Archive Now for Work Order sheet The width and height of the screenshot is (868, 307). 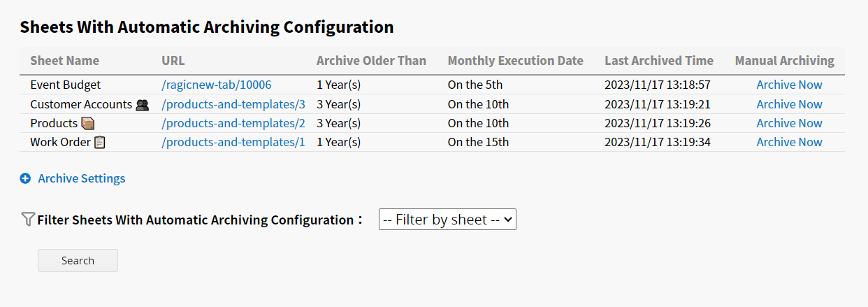(789, 142)
